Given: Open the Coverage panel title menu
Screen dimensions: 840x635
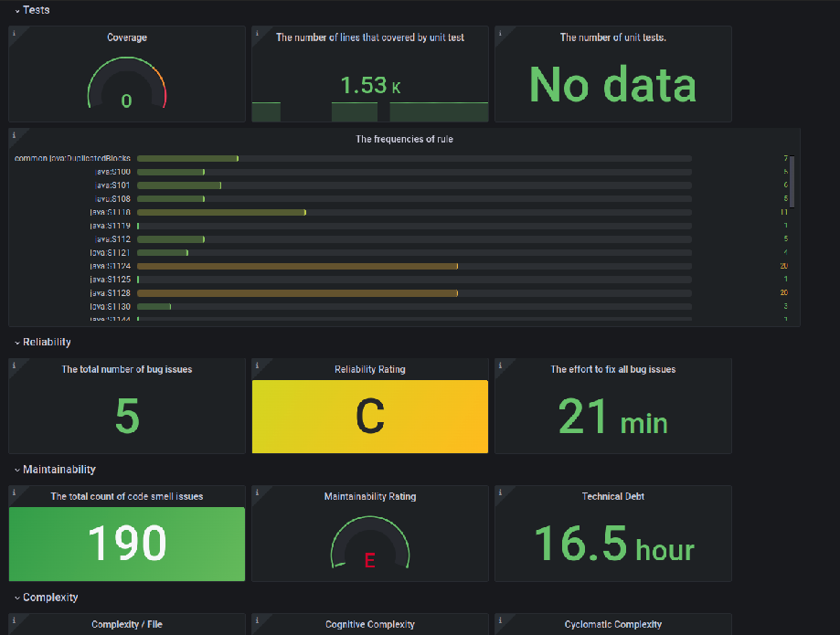Looking at the screenshot, I should (x=127, y=37).
